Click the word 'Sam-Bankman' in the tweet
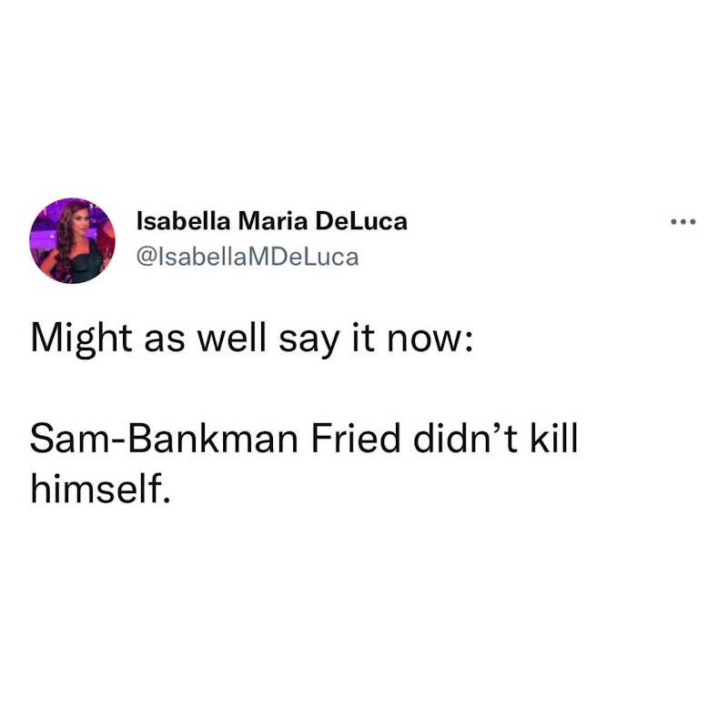The height and width of the screenshot is (728, 728). 164,439
